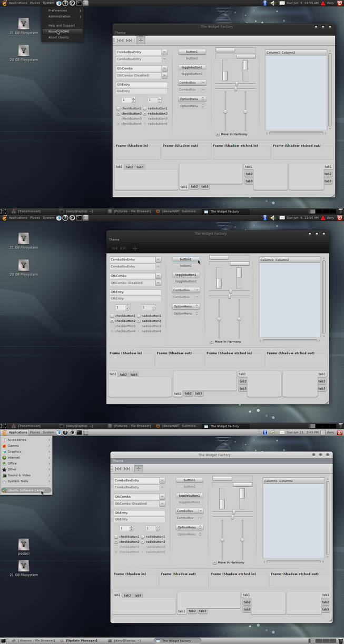Open enabled ComboBox in 10:58 AM Widget Factory
This screenshot has height=644, width=344.
click(x=185, y=290)
